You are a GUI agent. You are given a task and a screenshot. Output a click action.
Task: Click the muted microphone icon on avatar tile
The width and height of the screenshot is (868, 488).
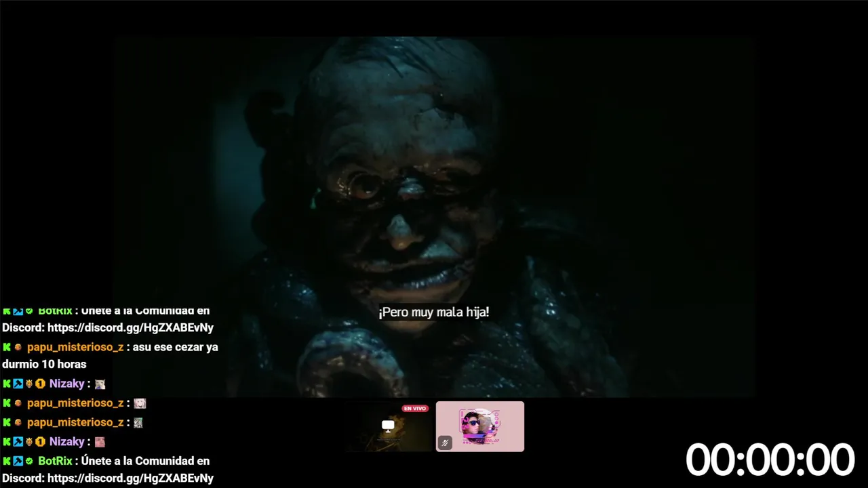click(445, 443)
